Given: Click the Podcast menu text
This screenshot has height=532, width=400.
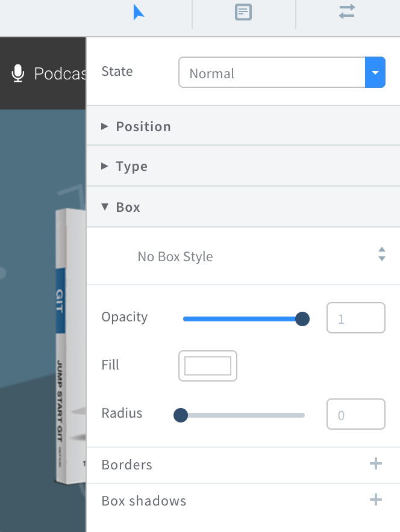Looking at the screenshot, I should tap(60, 73).
